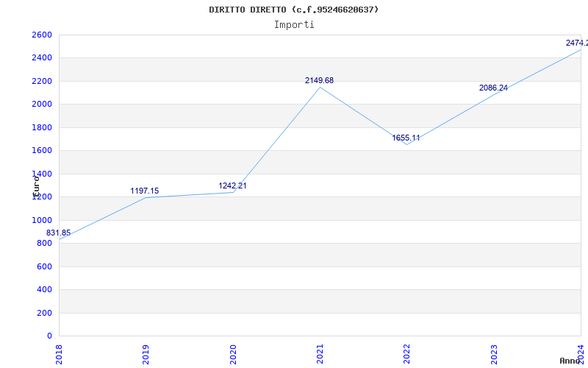Click the 2018 x-axis label
The height and width of the screenshot is (368, 588).
click(60, 353)
